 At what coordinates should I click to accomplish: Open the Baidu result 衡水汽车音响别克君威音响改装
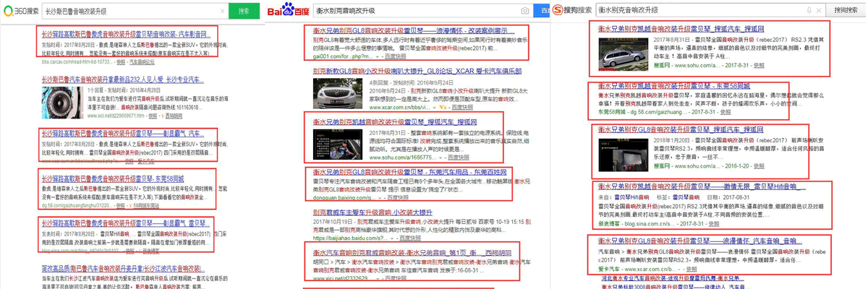[x=414, y=252]
